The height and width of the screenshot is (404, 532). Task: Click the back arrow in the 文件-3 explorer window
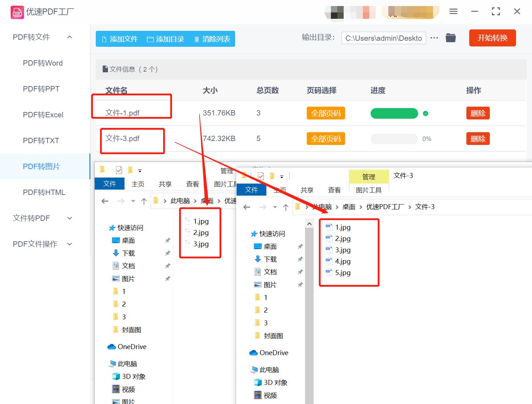(x=246, y=207)
